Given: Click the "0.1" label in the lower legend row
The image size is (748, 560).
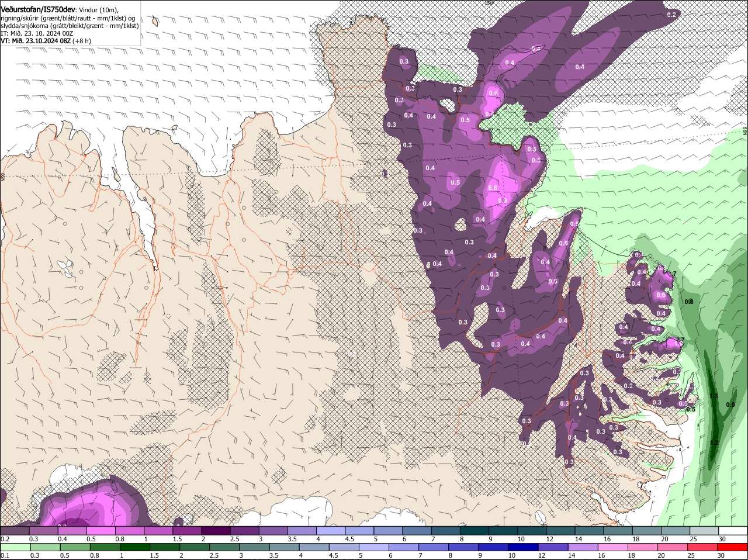Looking at the screenshot, I should coord(5,555).
